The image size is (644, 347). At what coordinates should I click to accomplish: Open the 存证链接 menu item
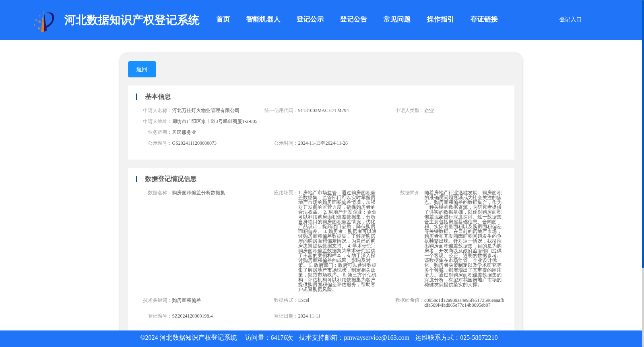pos(484,19)
